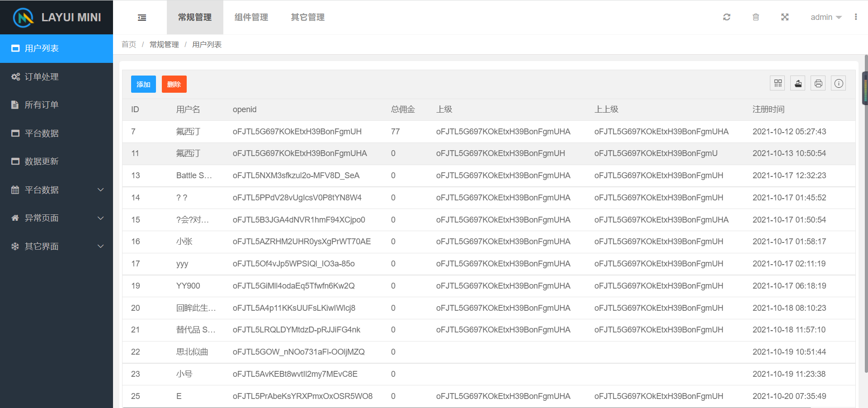Click username YY900 in row 19

click(188, 286)
